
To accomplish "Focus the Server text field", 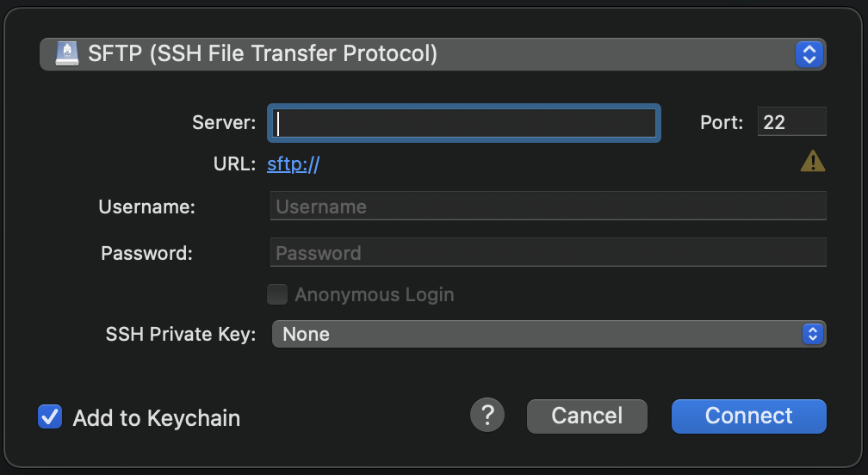I will 465,123.
